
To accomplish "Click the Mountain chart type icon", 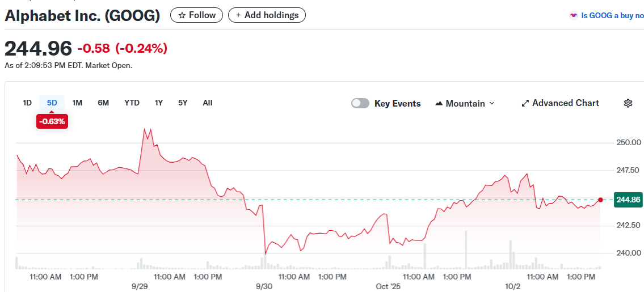I will [439, 104].
